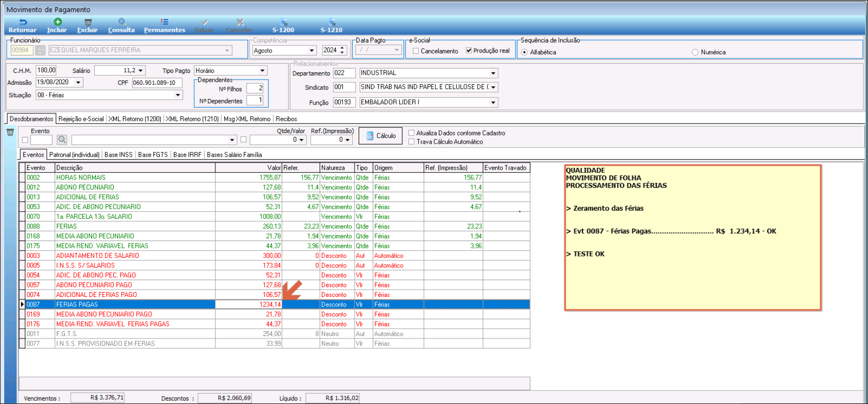Open Ref.(Impressão) dropdown arrow

347,140
